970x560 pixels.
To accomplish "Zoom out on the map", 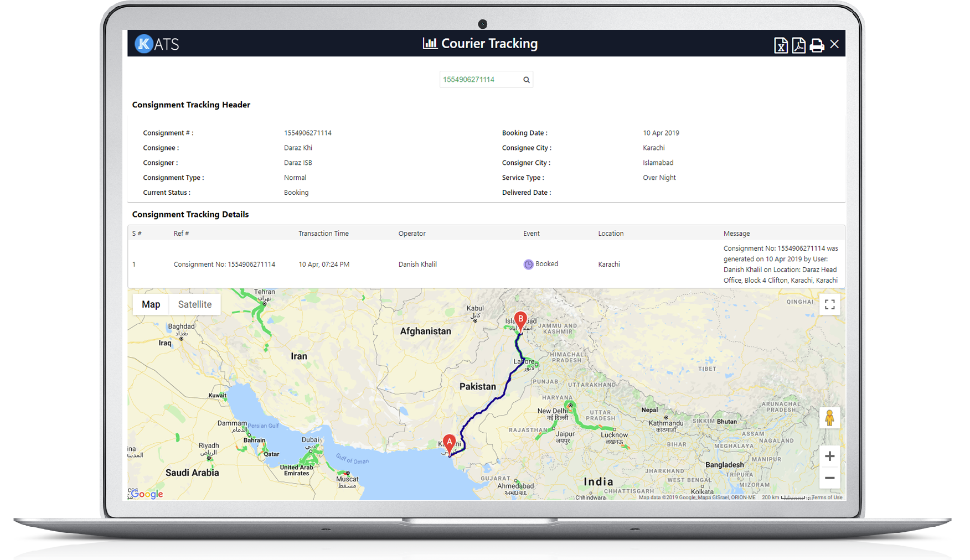I will [x=829, y=478].
